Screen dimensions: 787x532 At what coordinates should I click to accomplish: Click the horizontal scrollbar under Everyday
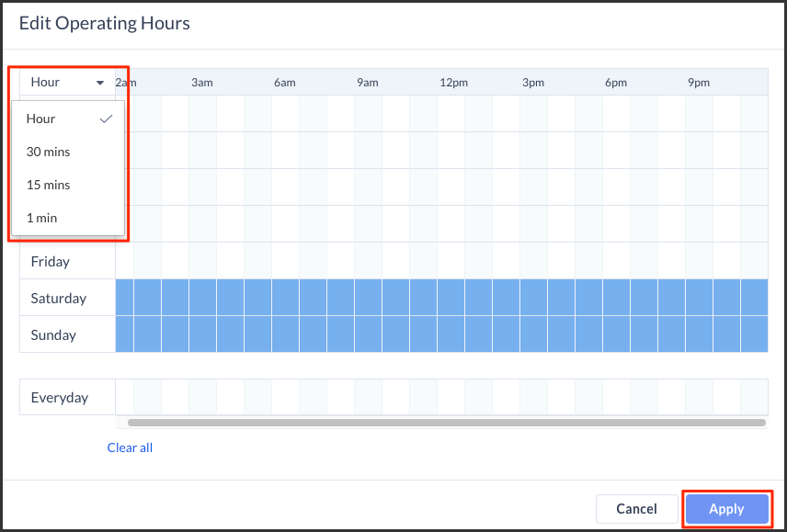446,423
